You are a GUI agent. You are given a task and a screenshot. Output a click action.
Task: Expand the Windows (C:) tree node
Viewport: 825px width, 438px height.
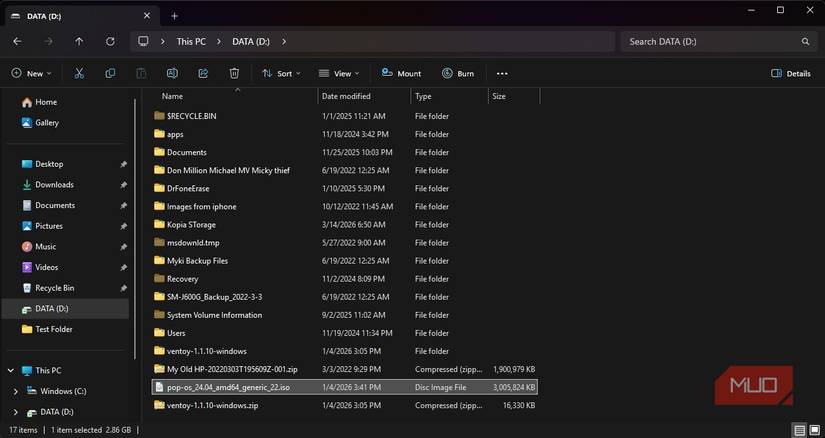(x=15, y=391)
